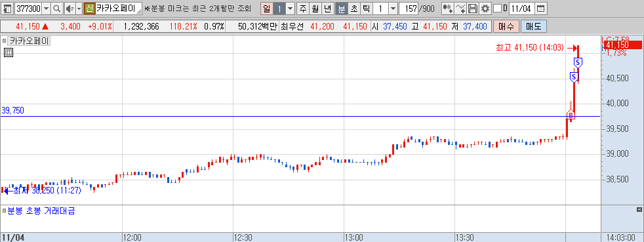Image resolution: width=644 pixels, height=242 pixels.
Task: Click the data grid icon under 카카오페이 label
Action: point(9,52)
